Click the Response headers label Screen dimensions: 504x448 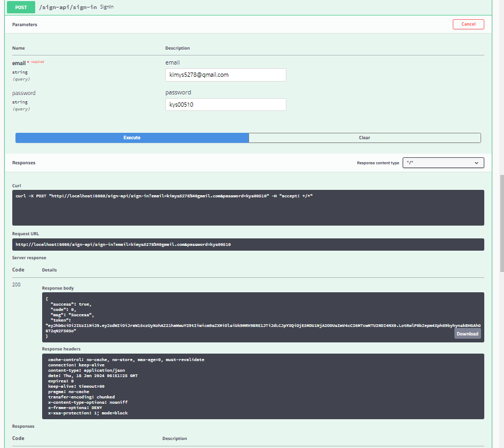coord(61,349)
